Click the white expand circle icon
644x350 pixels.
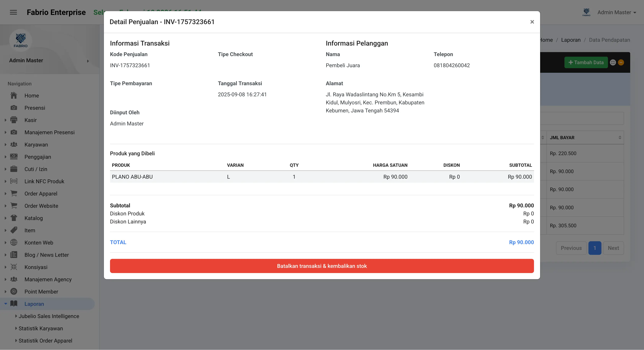[613, 62]
